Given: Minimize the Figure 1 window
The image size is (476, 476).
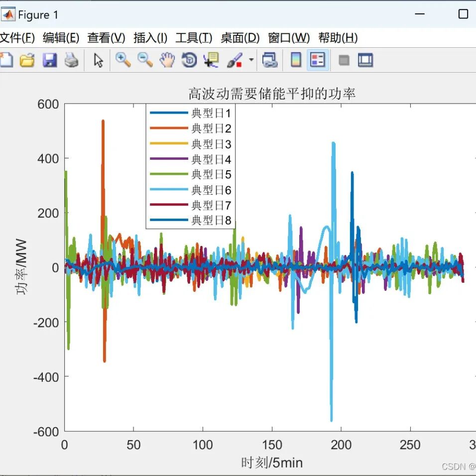Looking at the screenshot, I should 420,14.
